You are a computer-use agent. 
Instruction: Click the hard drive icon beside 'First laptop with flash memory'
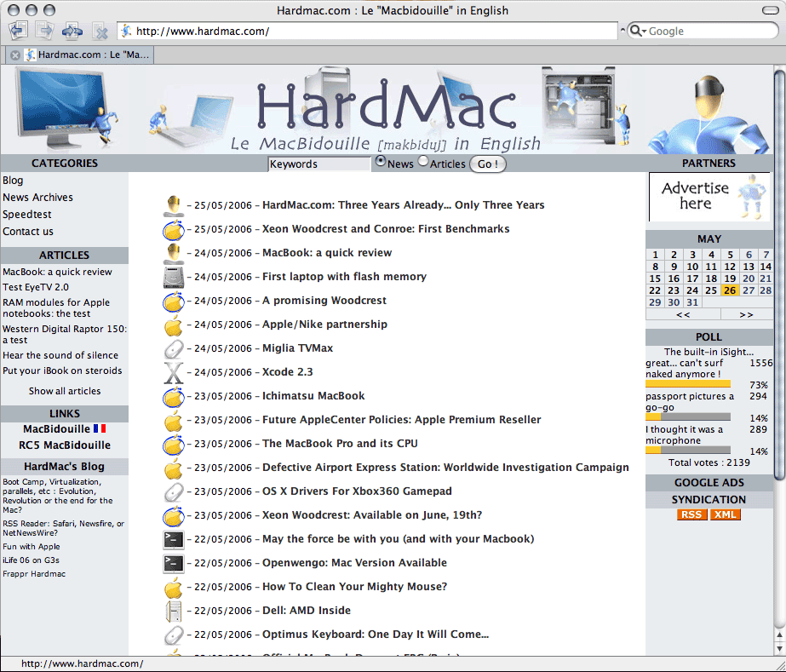pyautogui.click(x=174, y=278)
